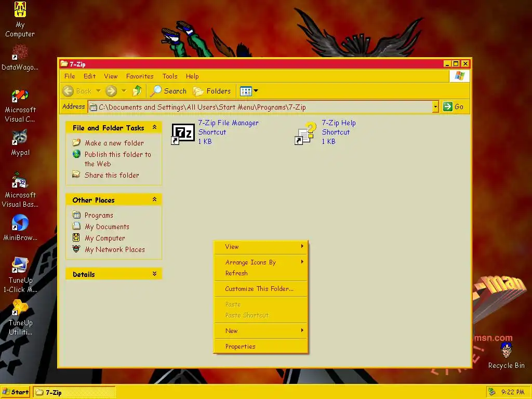The height and width of the screenshot is (399, 532).
Task: Open the File menu
Action: (70, 76)
